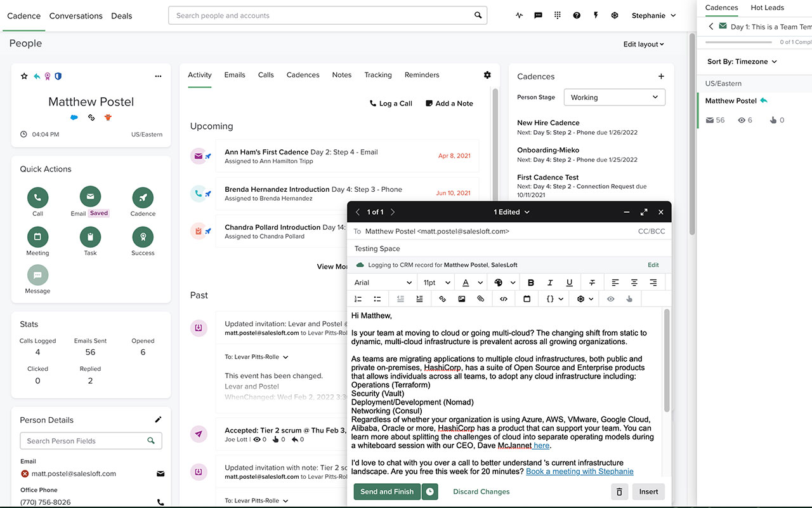Click the cadence completion progress bar

pyautogui.click(x=738, y=42)
